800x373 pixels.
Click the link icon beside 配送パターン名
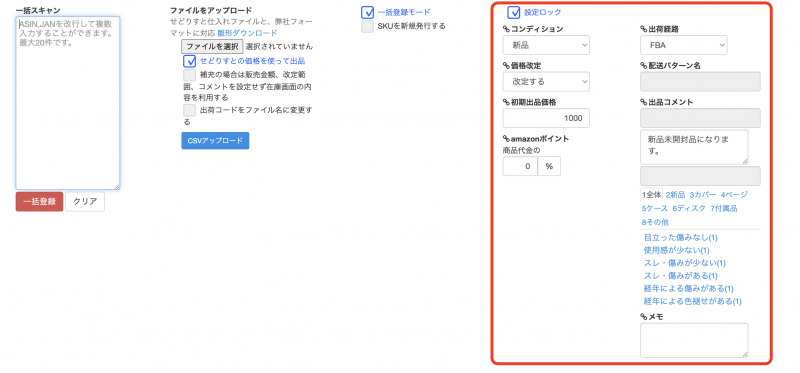coord(644,65)
